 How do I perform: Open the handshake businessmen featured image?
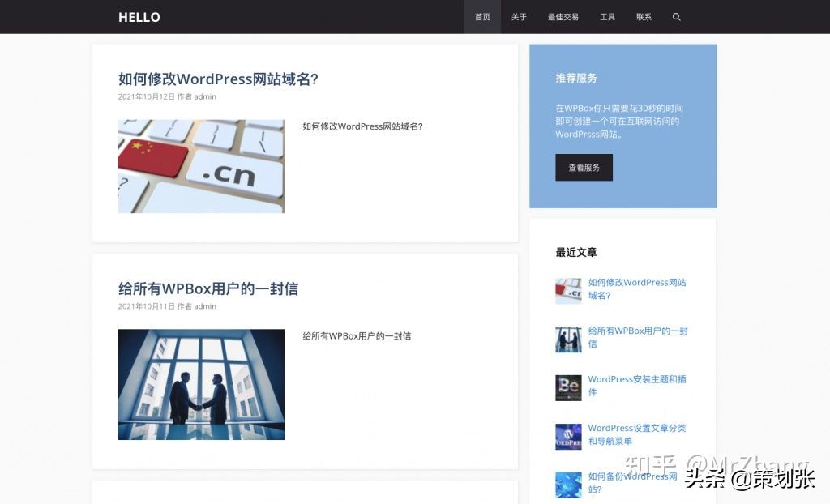tap(201, 384)
